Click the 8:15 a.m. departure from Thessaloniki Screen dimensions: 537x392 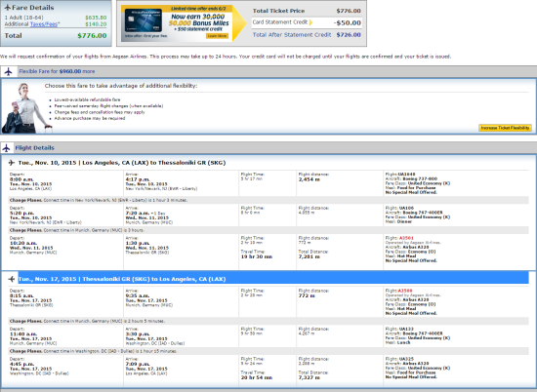coord(21,295)
